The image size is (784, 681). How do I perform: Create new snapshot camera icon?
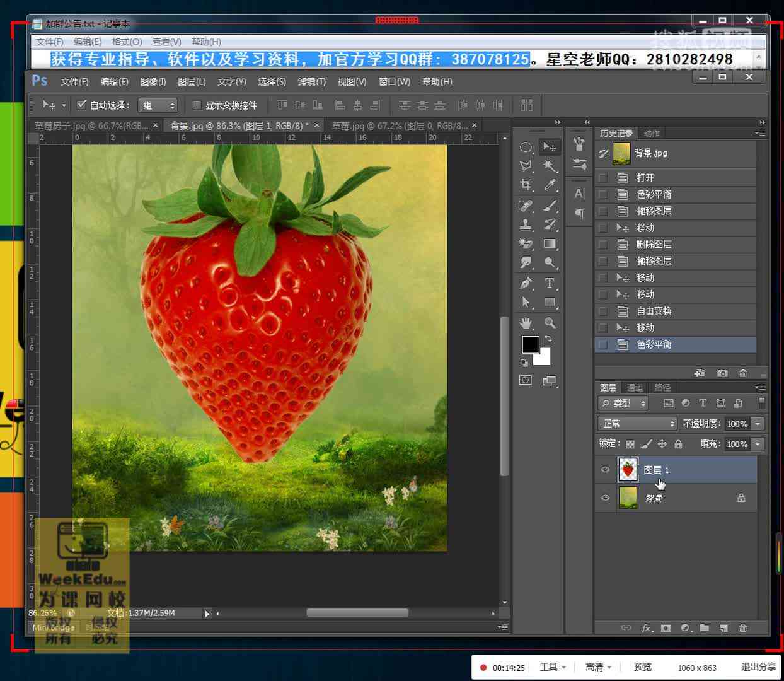723,373
